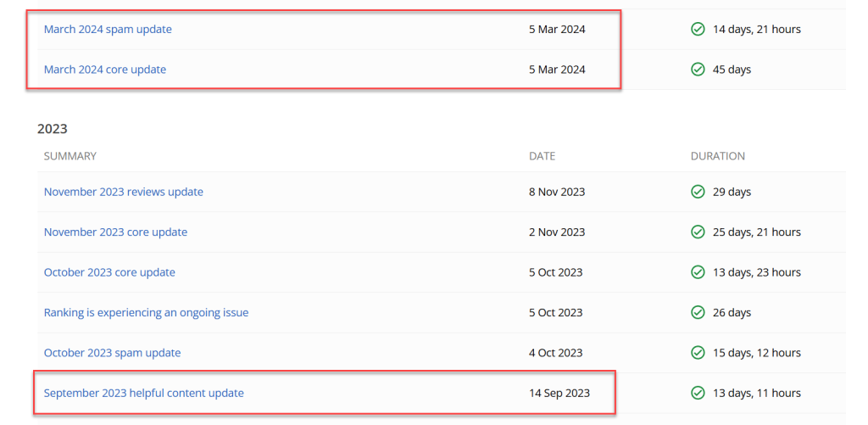868x425 pixels.
Task: Click the DURATION column header
Action: point(717,156)
